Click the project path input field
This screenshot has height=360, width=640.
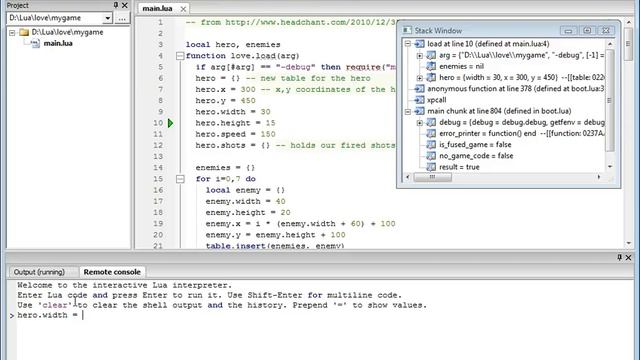click(55, 18)
